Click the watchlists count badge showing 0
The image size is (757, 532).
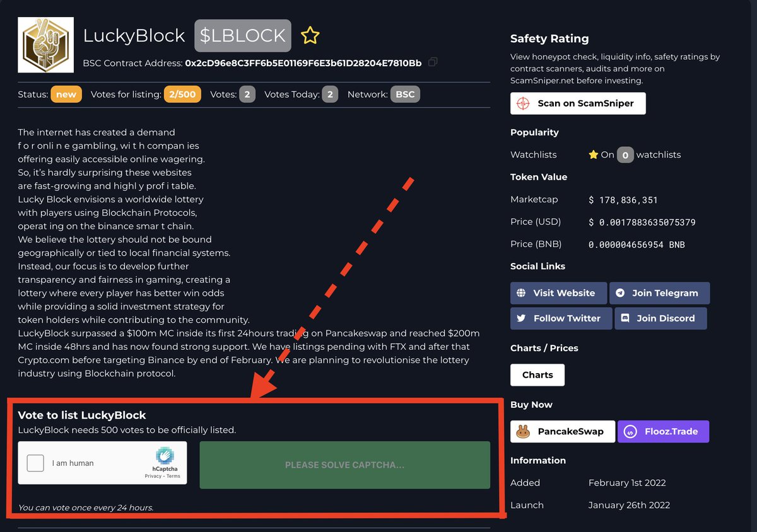pos(625,154)
